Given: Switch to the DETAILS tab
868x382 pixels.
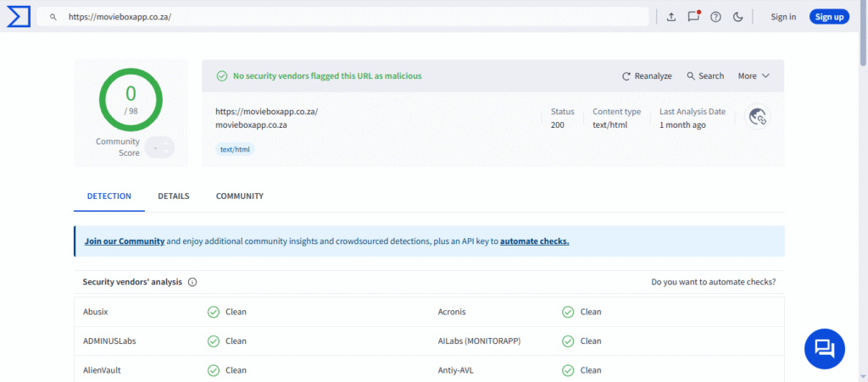Looking at the screenshot, I should point(173,197).
